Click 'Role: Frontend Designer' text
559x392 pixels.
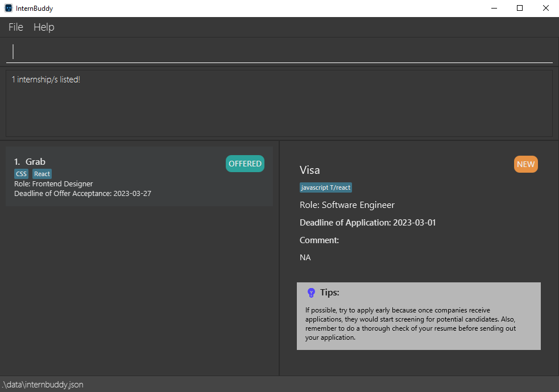tap(53, 184)
